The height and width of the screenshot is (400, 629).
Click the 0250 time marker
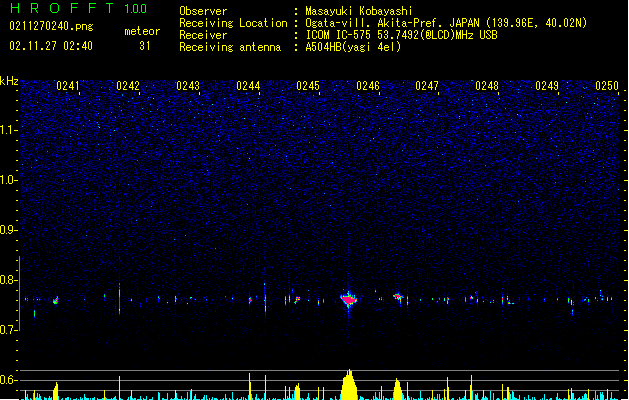click(x=607, y=86)
